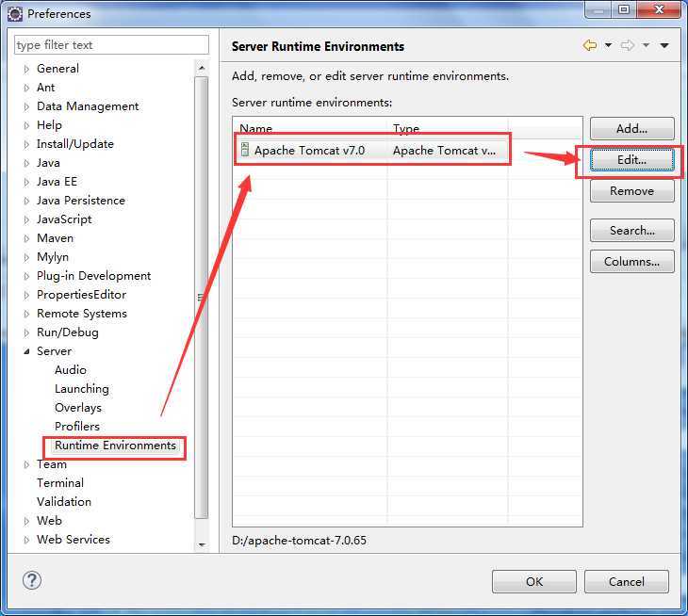The height and width of the screenshot is (616, 688).
Task: Select PropertiesEditor preference category
Action: 81,295
